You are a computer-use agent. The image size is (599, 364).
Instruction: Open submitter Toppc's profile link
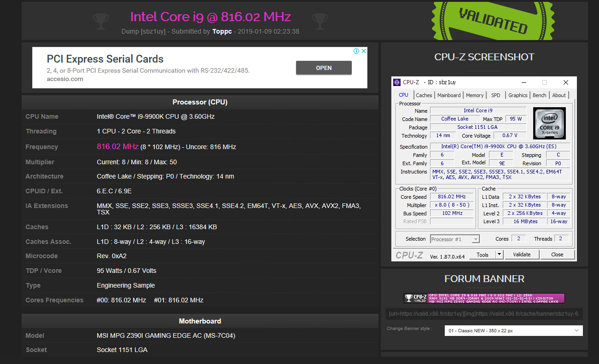tap(222, 31)
